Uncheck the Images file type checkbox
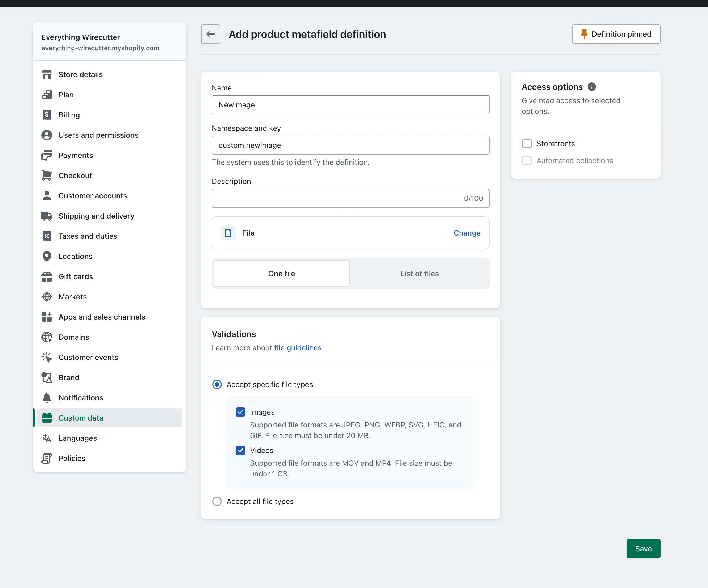Image resolution: width=708 pixels, height=588 pixels. pos(240,413)
